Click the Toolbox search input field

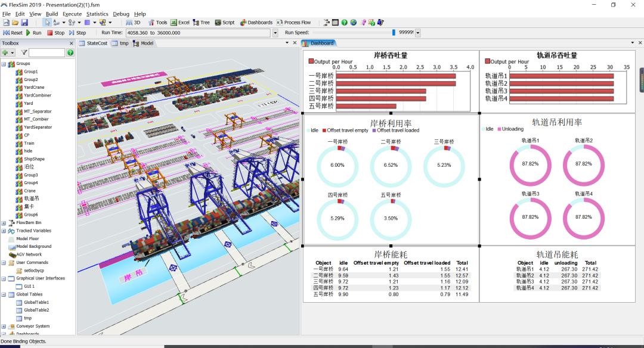click(x=47, y=53)
